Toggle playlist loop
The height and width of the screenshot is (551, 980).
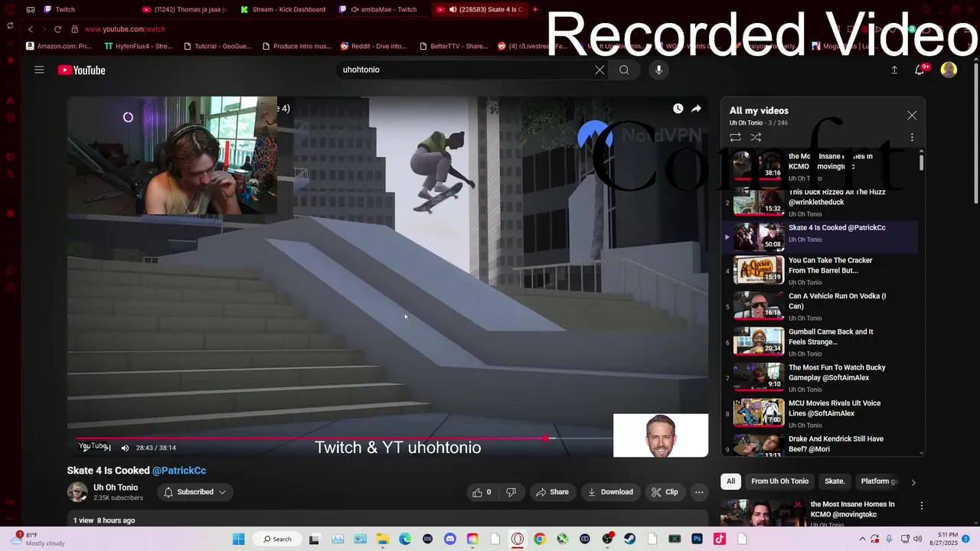coord(735,137)
